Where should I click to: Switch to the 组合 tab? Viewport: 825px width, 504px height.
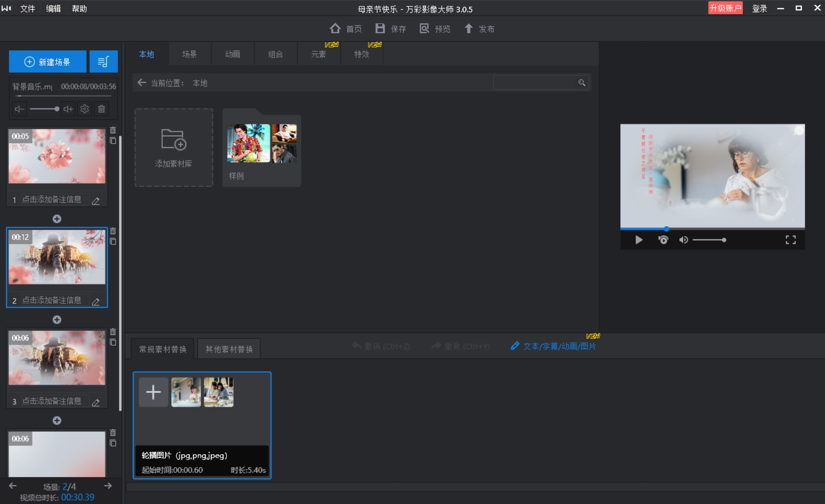275,54
